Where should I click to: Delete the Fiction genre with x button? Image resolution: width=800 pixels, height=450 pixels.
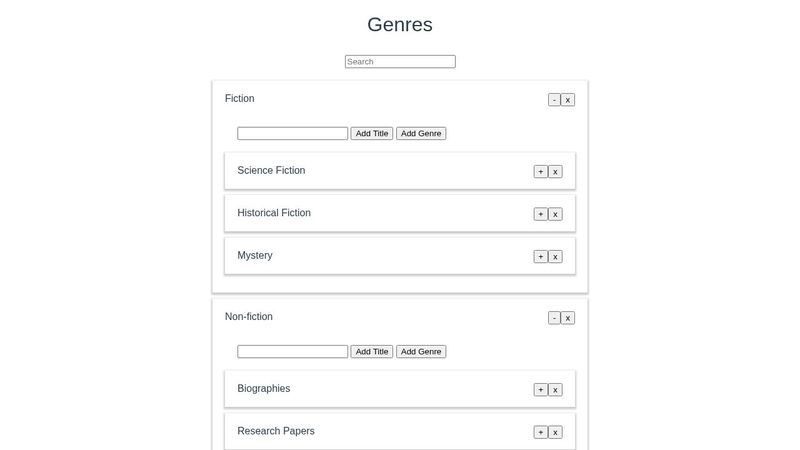pyautogui.click(x=568, y=100)
